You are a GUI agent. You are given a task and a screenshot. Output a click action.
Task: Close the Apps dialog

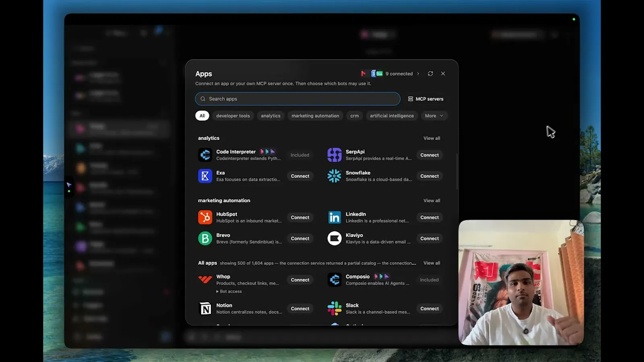pyautogui.click(x=443, y=74)
